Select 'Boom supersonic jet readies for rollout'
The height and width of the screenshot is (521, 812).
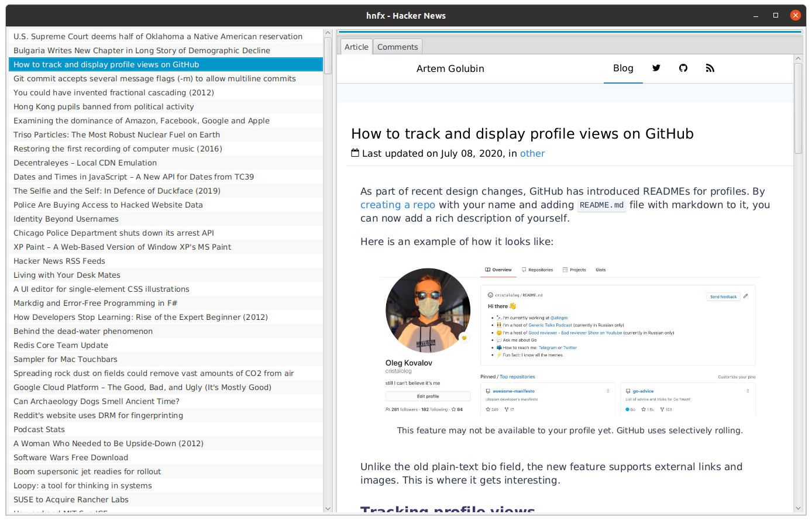coord(166,471)
